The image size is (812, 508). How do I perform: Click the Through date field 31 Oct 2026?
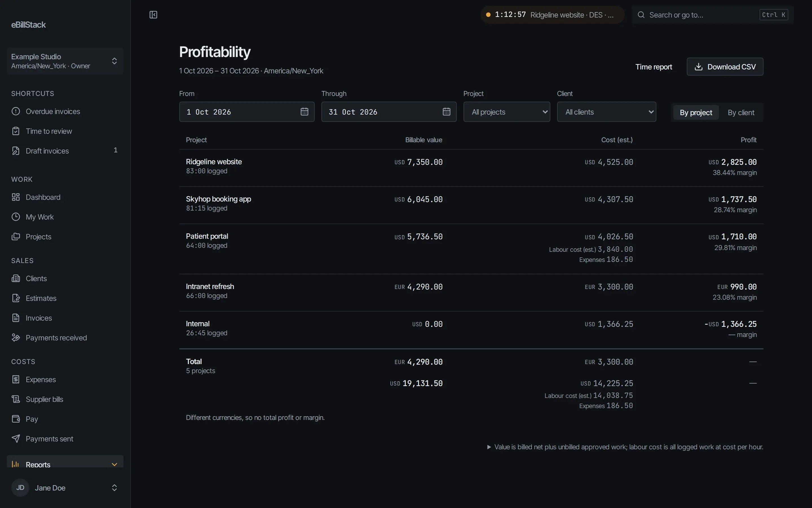pos(389,112)
